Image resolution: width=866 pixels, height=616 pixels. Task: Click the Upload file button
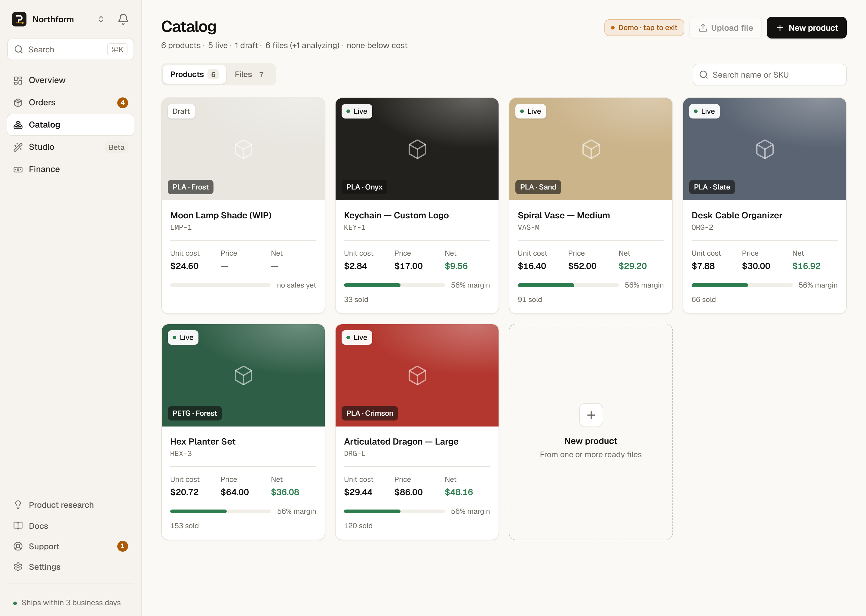tap(725, 28)
